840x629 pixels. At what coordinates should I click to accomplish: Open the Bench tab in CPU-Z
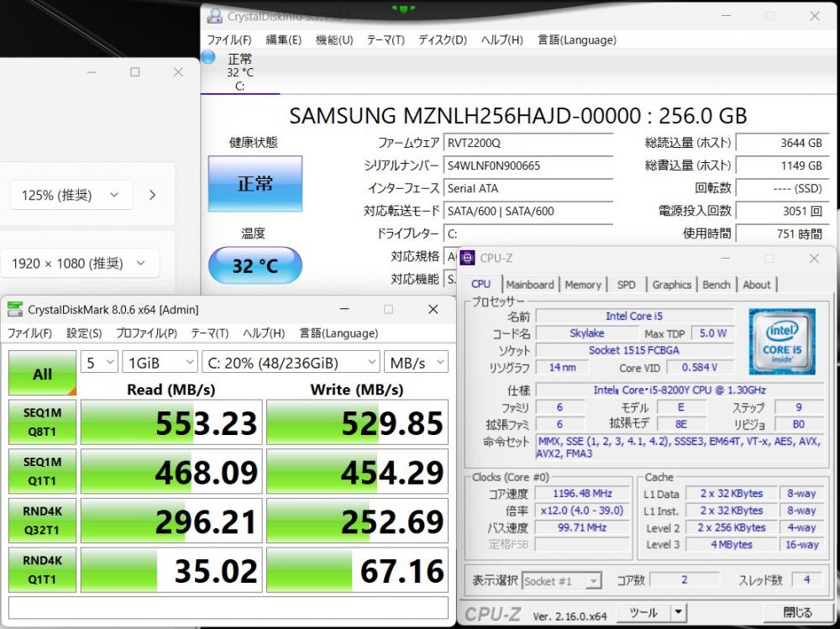tap(717, 285)
